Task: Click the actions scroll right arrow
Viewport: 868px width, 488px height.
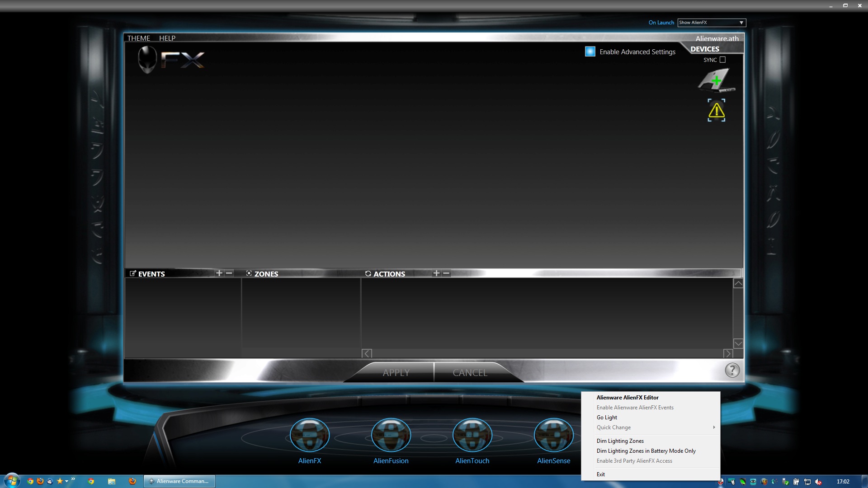Action: coord(728,353)
